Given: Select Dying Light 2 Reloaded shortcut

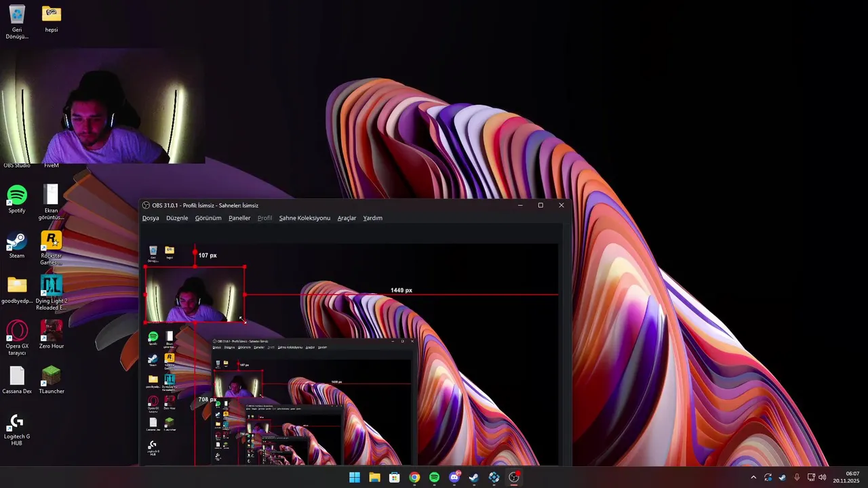Looking at the screenshot, I should point(52,293).
